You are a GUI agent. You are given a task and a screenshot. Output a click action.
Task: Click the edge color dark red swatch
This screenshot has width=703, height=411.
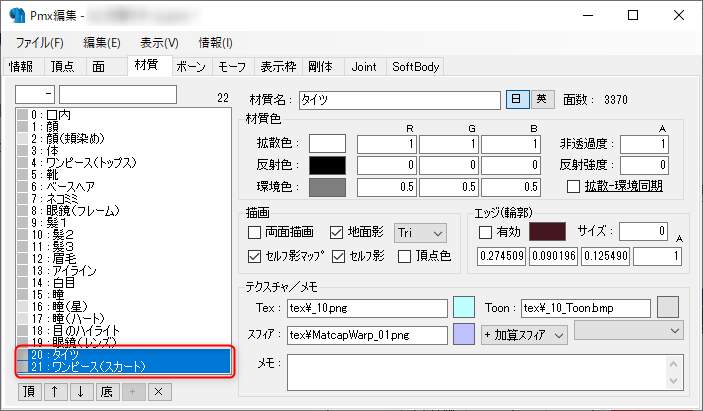pyautogui.click(x=547, y=232)
